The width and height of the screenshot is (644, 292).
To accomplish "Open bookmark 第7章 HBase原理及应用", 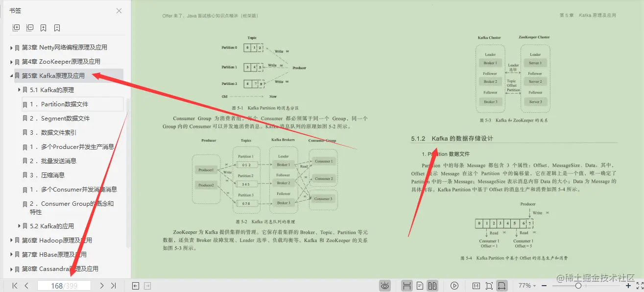I will click(x=54, y=255).
